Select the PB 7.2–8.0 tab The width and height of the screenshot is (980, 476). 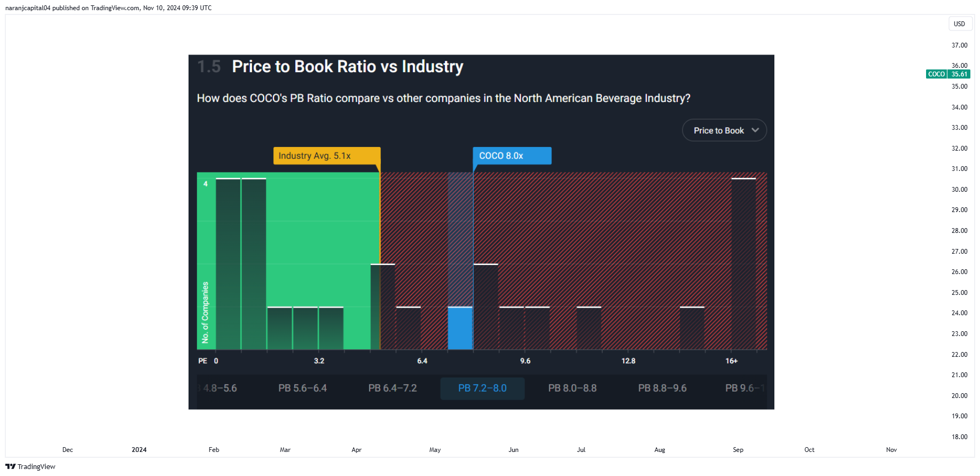482,388
